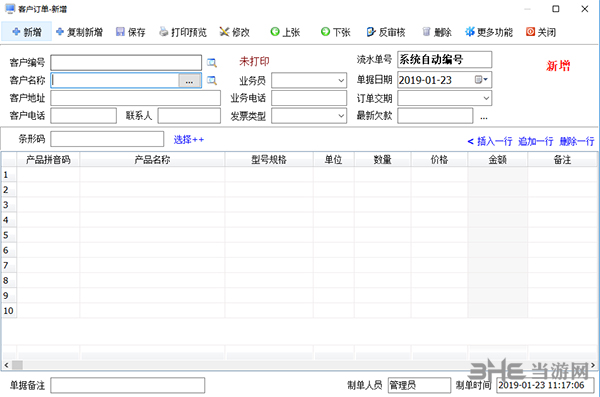Click the 型号规格 column header
Viewport: 600px width, 397px height.
pyautogui.click(x=269, y=160)
